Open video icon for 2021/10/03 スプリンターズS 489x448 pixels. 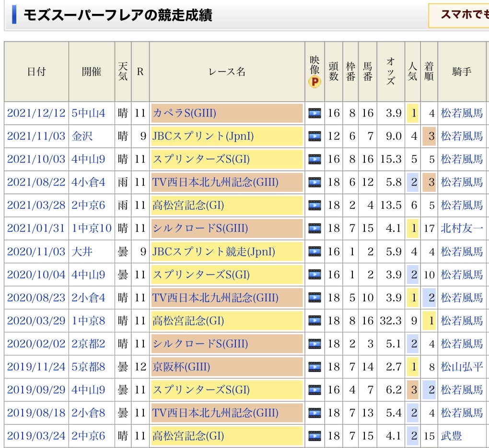coord(314,160)
